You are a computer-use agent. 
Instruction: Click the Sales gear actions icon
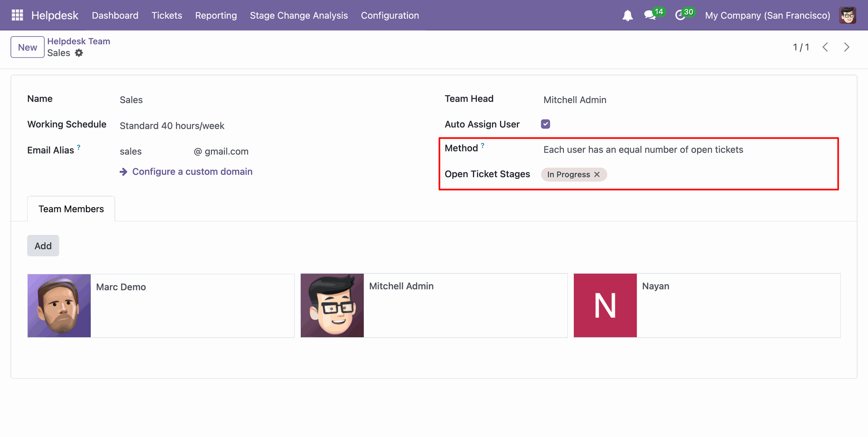[79, 53]
